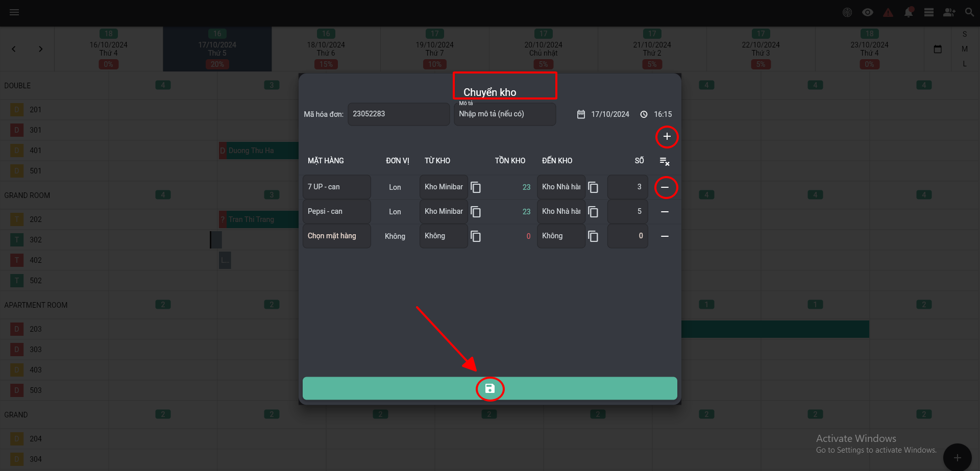Go to previous dates with left chevron
Image resolution: width=980 pixels, height=471 pixels.
coord(14,49)
